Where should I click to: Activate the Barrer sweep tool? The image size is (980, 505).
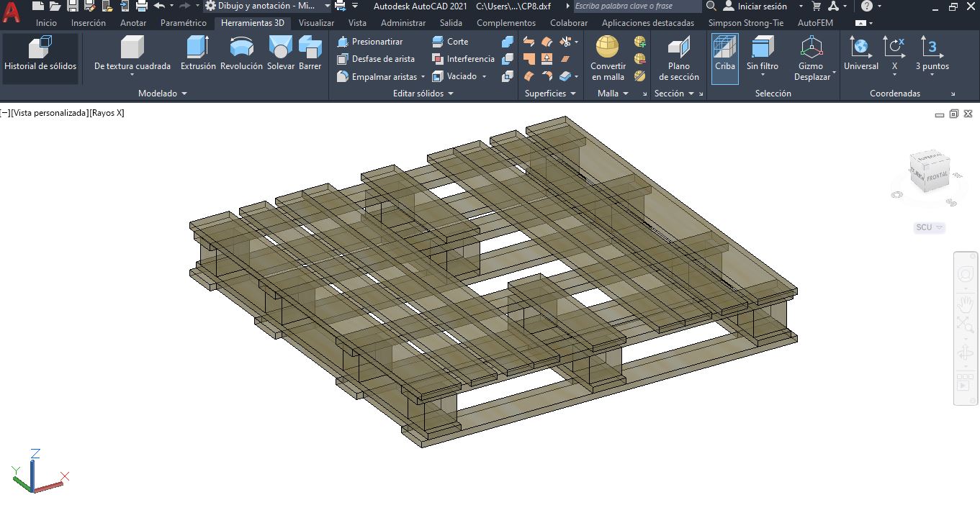click(x=310, y=47)
